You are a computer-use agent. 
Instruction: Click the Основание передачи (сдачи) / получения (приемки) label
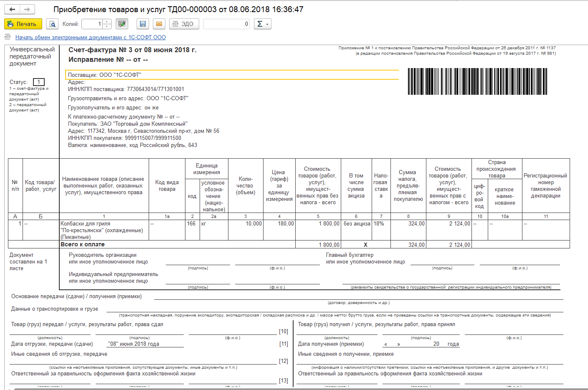pos(76,296)
